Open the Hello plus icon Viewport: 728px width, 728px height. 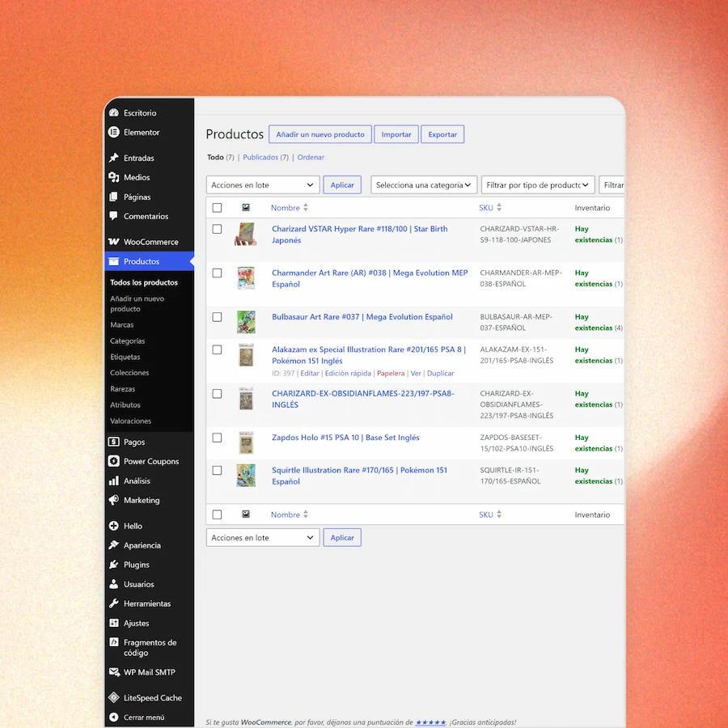click(114, 526)
